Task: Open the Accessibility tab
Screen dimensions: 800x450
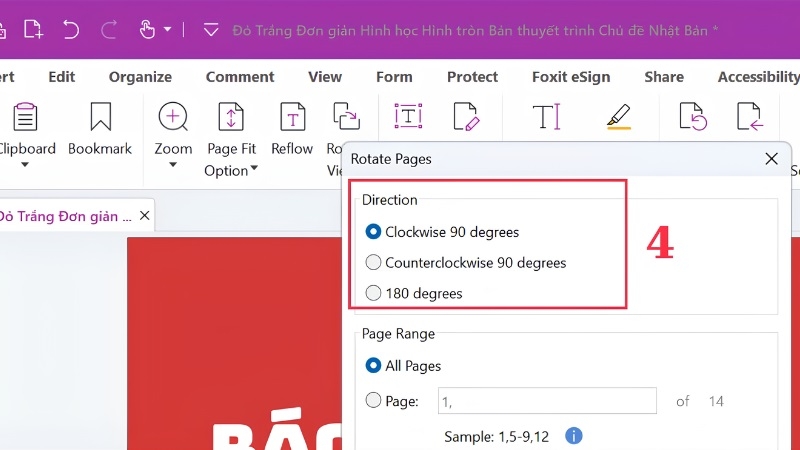Action: [x=759, y=77]
